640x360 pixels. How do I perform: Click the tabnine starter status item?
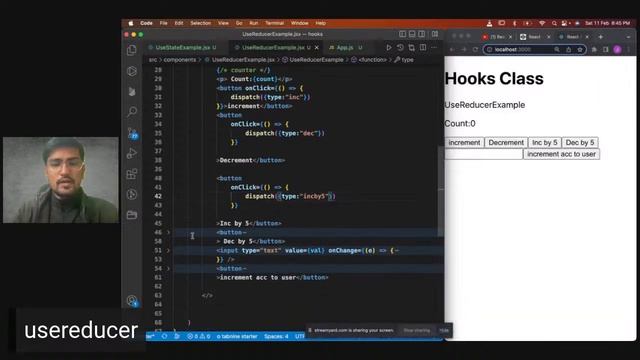pyautogui.click(x=237, y=336)
